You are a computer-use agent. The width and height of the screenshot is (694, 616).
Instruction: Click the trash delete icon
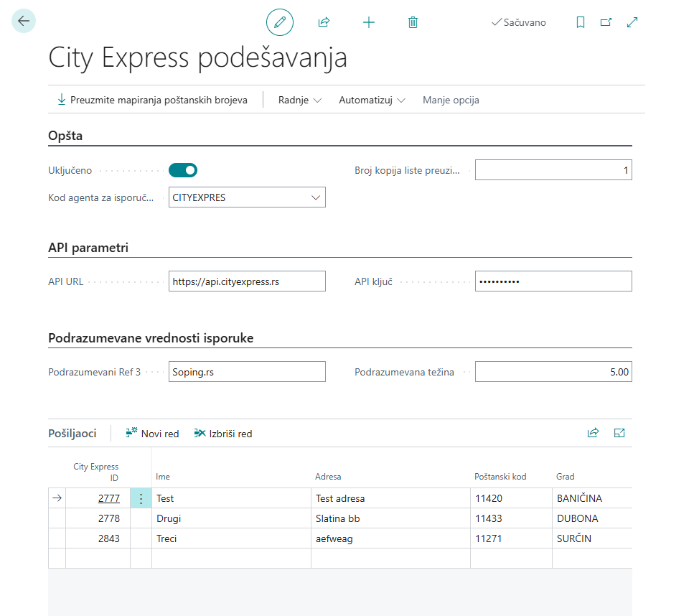[x=413, y=22]
